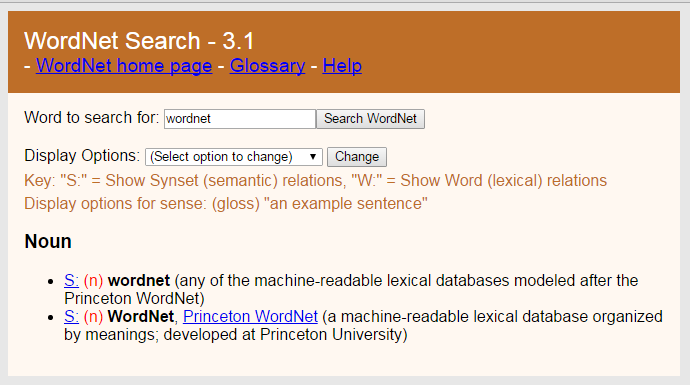Open the Help link in header
The width and height of the screenshot is (690, 385).
pyautogui.click(x=342, y=66)
